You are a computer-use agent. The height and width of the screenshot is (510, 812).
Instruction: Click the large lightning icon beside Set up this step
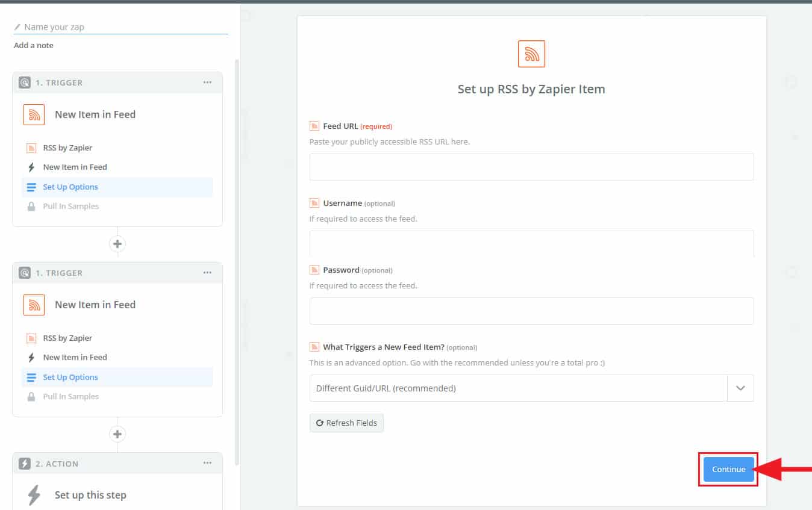pyautogui.click(x=34, y=495)
